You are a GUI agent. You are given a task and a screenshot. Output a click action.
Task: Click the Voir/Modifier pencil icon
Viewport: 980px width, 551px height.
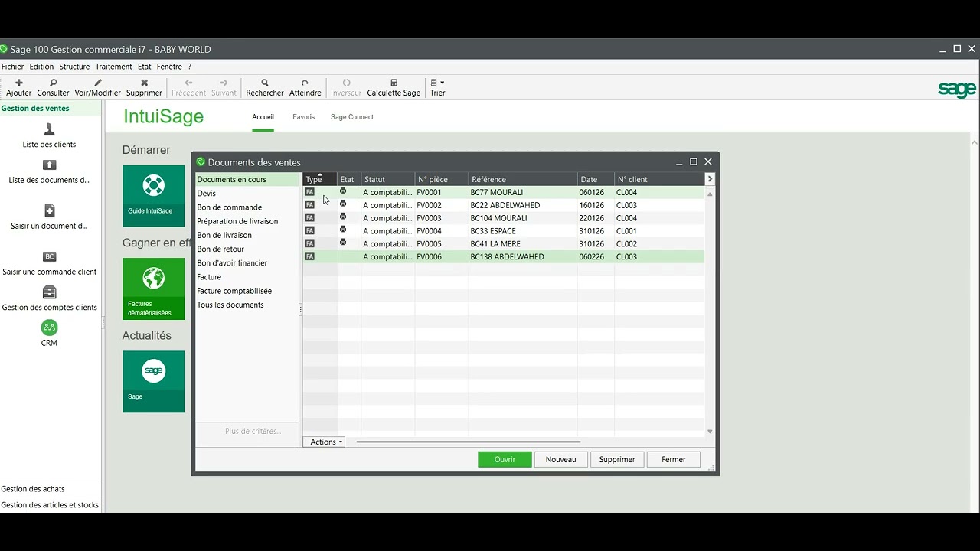97,83
